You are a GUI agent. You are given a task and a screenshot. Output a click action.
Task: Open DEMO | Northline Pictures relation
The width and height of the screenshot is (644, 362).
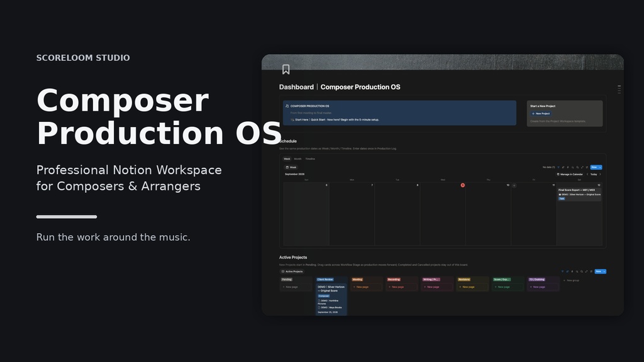pyautogui.click(x=328, y=302)
